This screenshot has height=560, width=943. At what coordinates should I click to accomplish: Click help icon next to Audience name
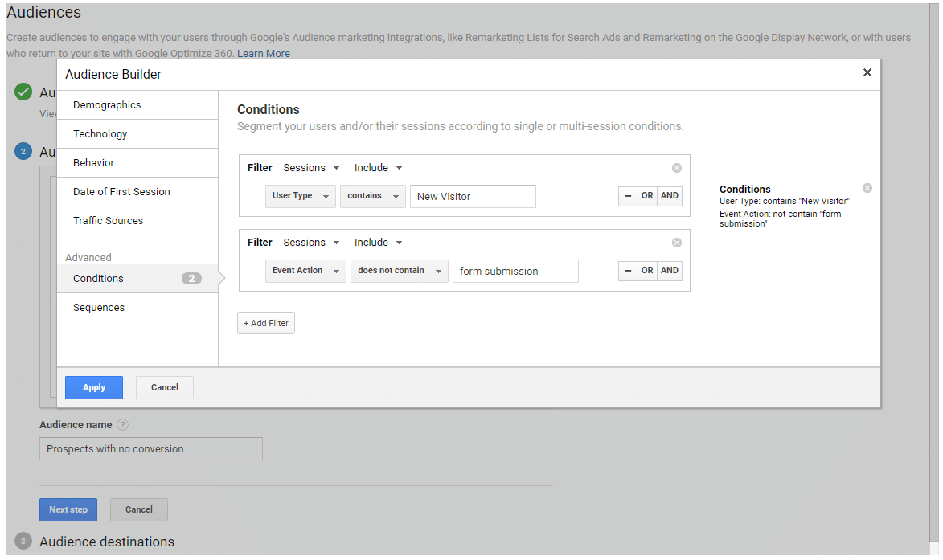click(122, 425)
